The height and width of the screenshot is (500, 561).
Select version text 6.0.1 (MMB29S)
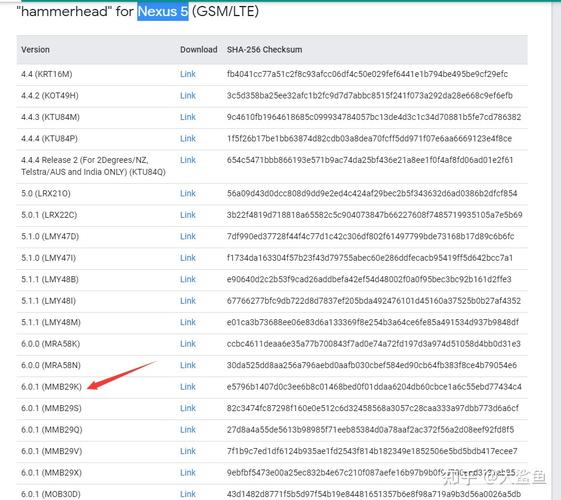click(x=51, y=408)
